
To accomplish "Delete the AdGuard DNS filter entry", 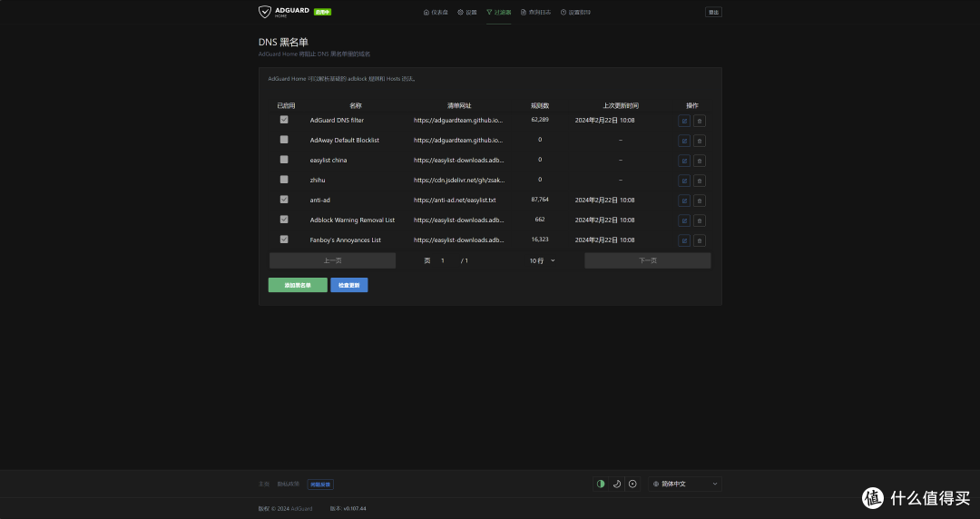I will (700, 121).
